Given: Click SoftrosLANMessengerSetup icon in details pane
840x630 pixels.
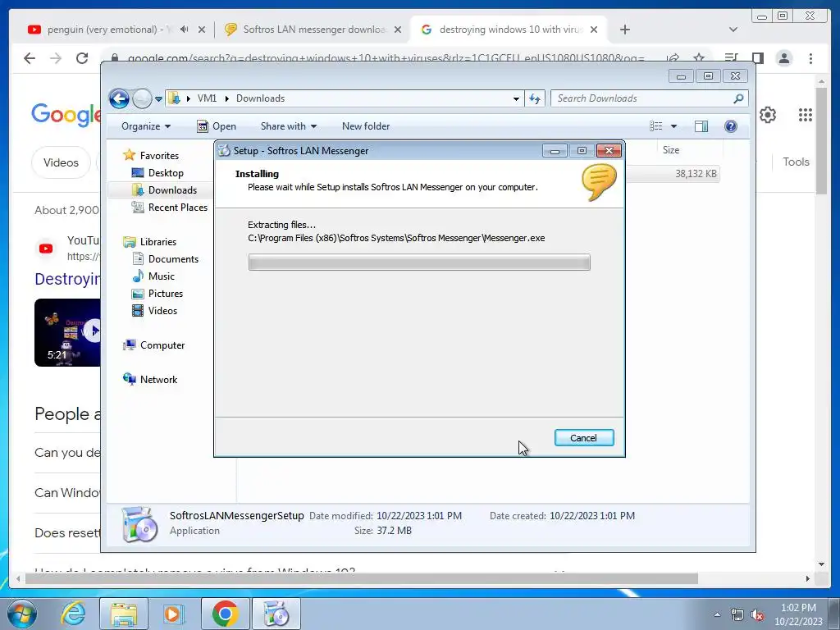Looking at the screenshot, I should 139,524.
